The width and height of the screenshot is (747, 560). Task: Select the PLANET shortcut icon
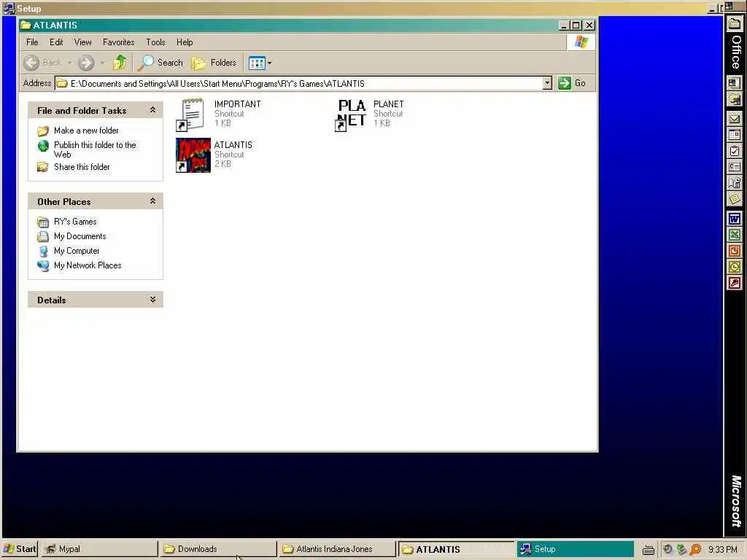351,114
